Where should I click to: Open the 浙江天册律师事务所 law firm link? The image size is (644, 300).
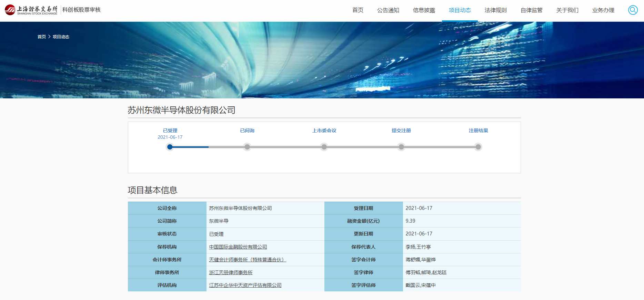(231, 272)
